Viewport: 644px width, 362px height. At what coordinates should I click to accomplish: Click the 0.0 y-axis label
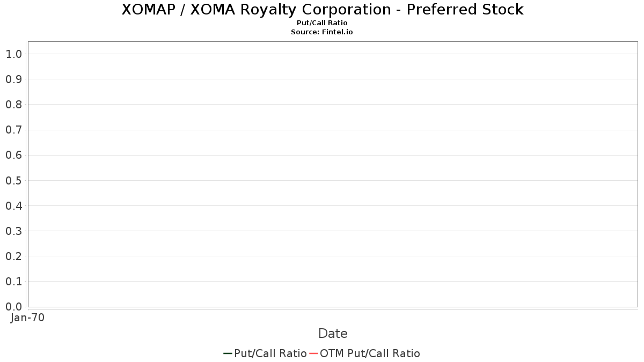(13, 307)
